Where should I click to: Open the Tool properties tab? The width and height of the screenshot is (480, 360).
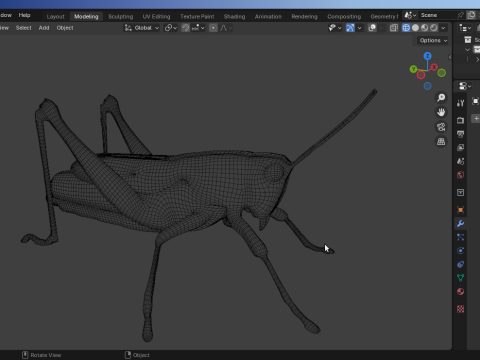461,103
